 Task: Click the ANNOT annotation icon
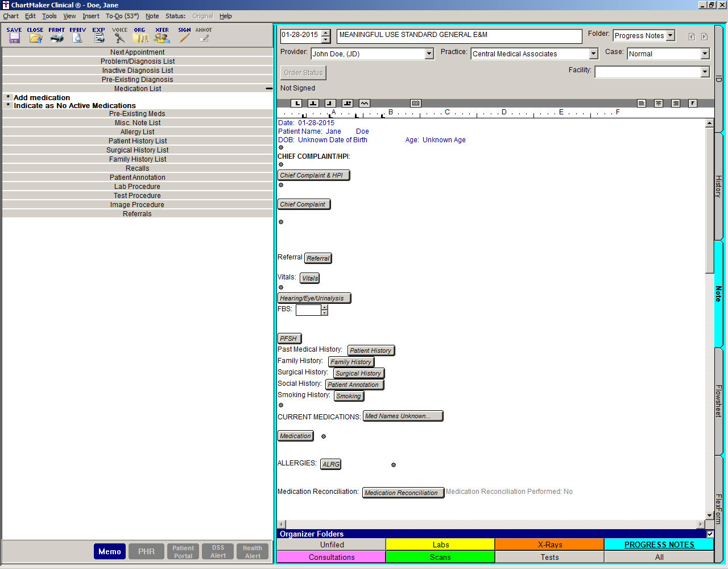pos(204,35)
